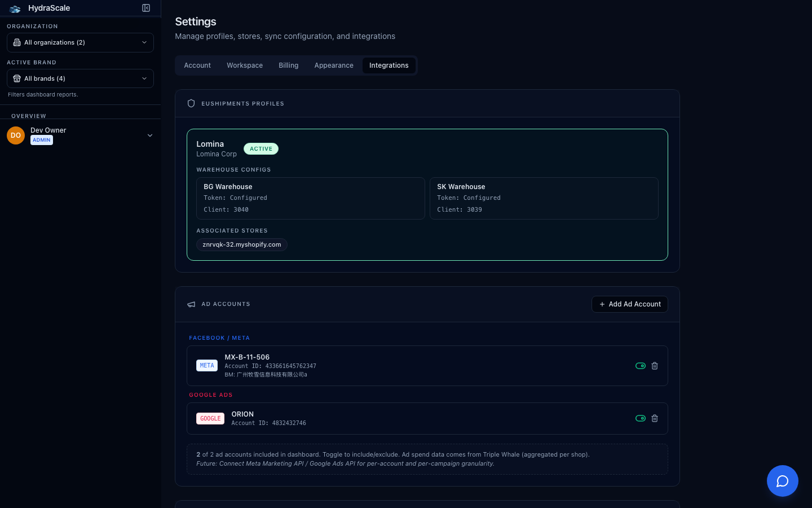The height and width of the screenshot is (508, 812).
Task: Switch to the Billing tab
Action: coord(289,65)
